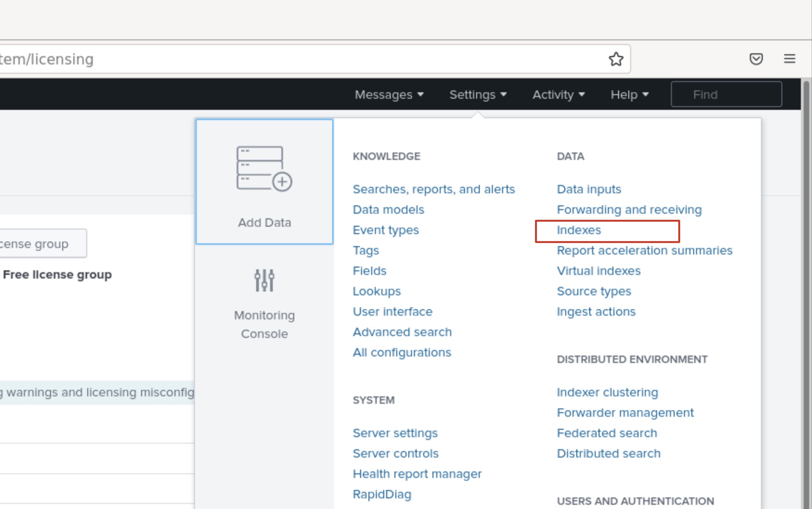The image size is (812, 509).
Task: Go to User interface settings
Action: (393, 312)
